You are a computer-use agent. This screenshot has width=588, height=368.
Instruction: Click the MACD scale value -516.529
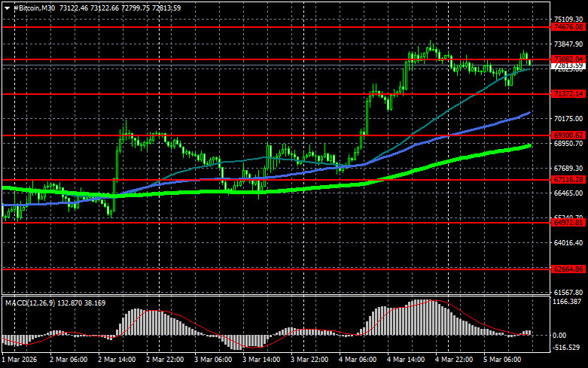567,348
